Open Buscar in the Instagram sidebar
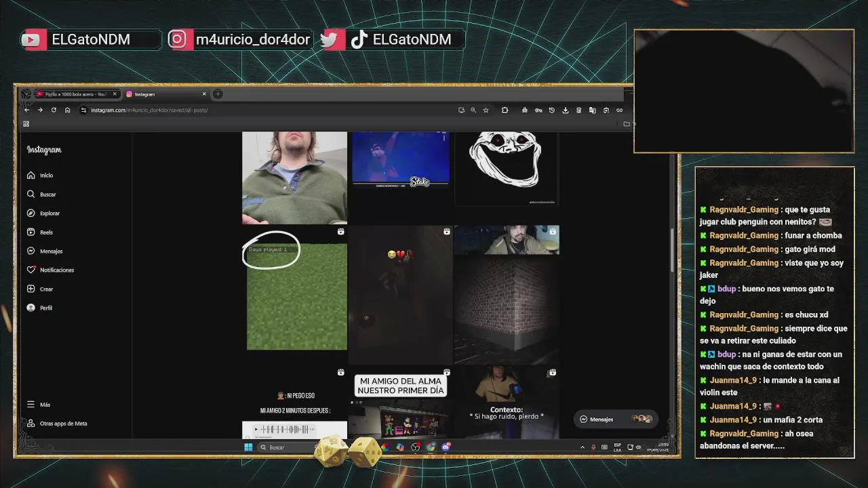The width and height of the screenshot is (868, 488). tap(41, 195)
